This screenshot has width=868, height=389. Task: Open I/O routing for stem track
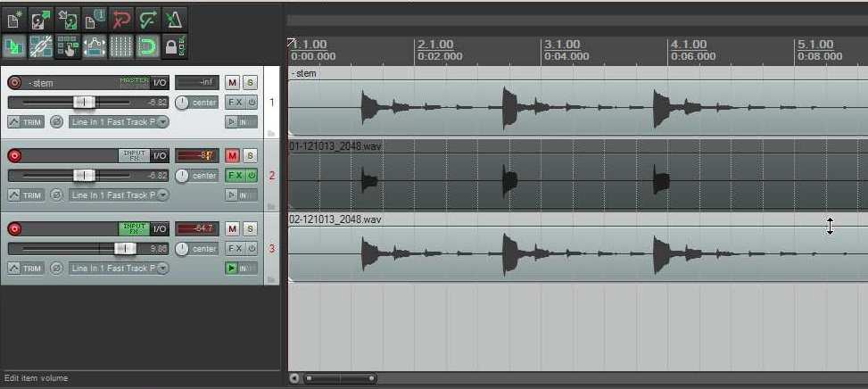(x=160, y=82)
